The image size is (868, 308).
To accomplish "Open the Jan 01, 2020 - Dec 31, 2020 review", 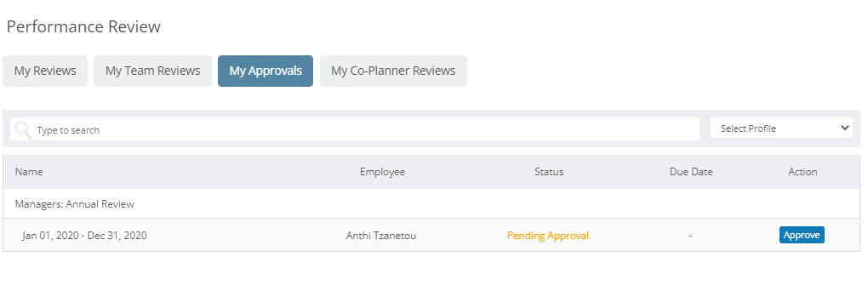I will (x=85, y=236).
